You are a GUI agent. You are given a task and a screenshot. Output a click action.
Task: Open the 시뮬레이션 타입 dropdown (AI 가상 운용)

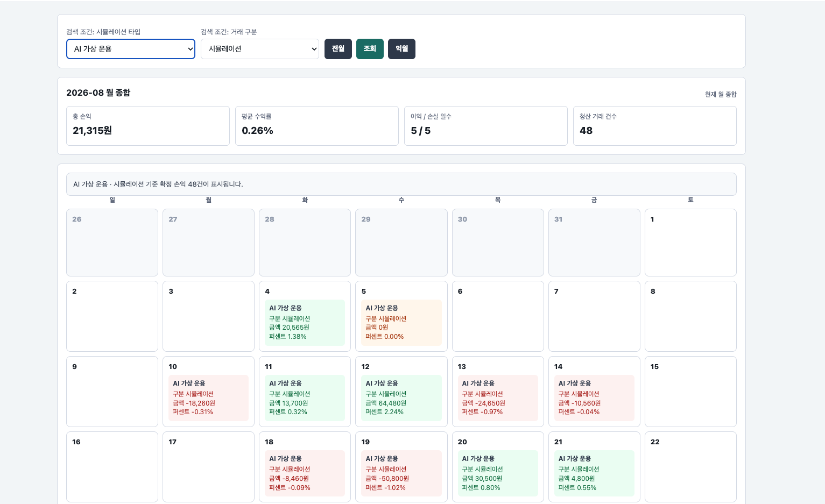(131, 49)
